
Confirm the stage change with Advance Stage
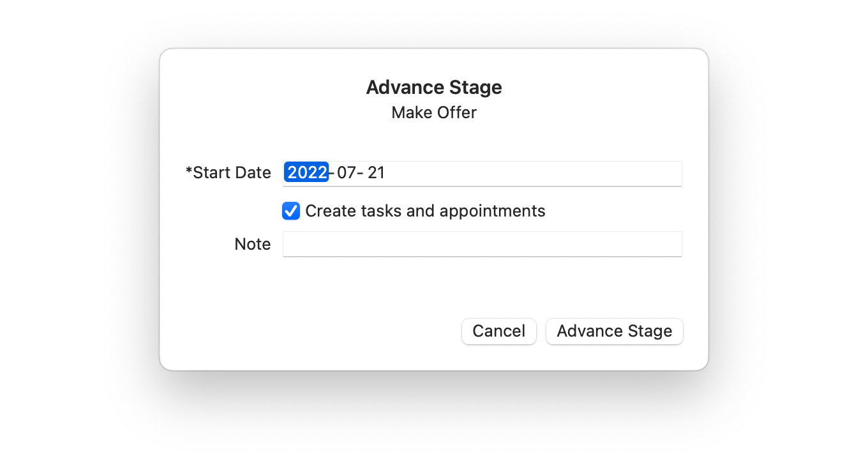614,331
